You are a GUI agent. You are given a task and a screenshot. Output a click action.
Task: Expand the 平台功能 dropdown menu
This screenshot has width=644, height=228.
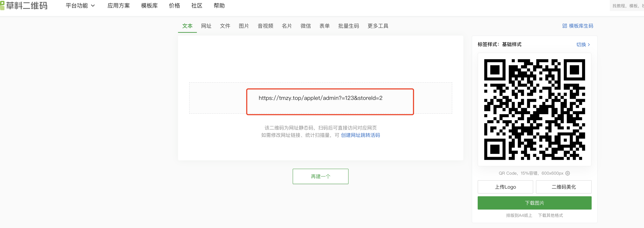pyautogui.click(x=80, y=6)
